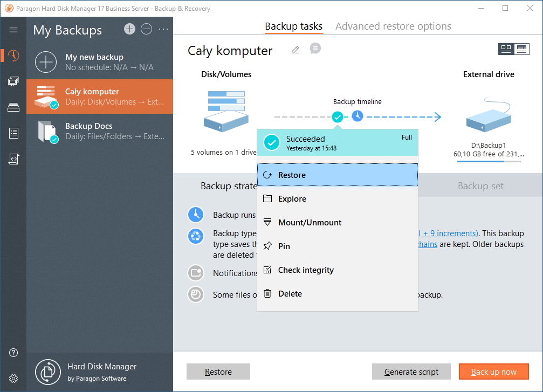Switch to the Backup tasks tab
The width and height of the screenshot is (543, 392).
click(x=294, y=26)
